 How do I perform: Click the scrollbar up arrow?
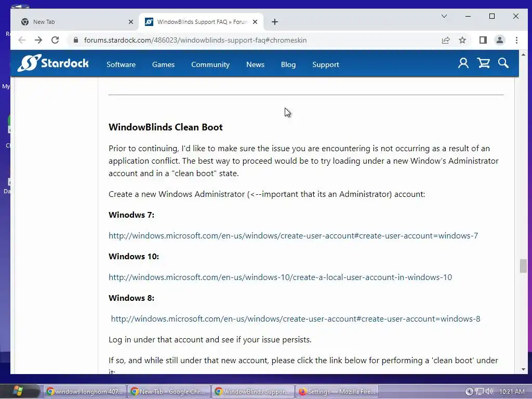(x=523, y=55)
